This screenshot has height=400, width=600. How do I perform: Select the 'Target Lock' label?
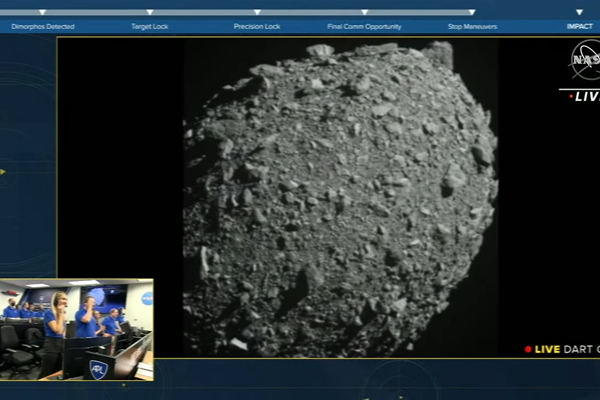pos(150,26)
